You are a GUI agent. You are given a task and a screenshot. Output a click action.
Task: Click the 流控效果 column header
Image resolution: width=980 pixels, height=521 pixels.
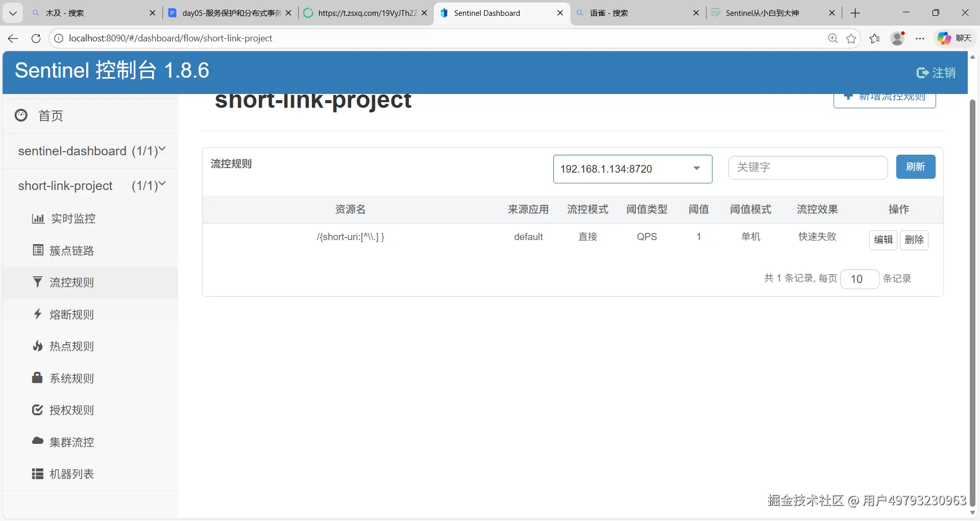(817, 209)
